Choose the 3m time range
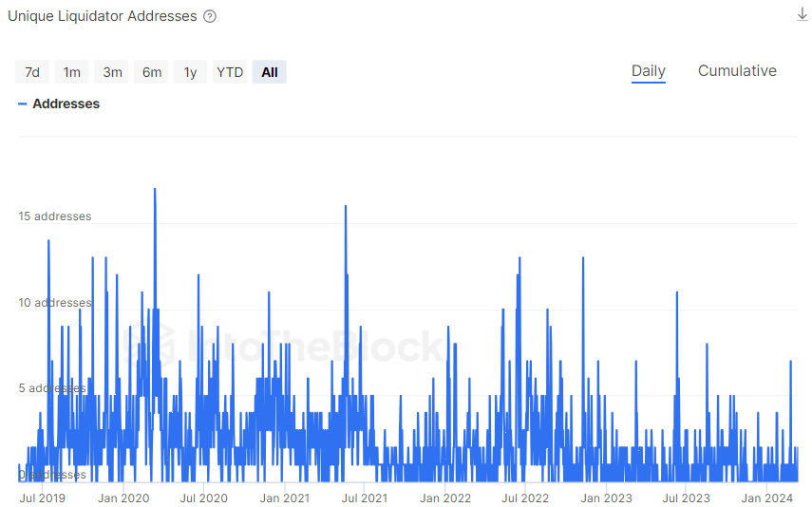Viewport: 812px width, 507px height. [x=112, y=72]
